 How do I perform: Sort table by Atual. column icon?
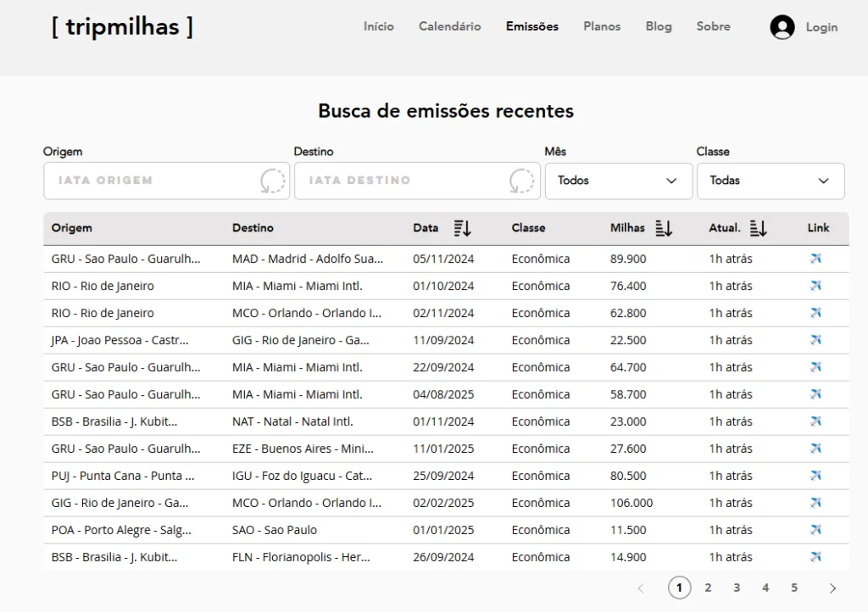[x=759, y=228]
